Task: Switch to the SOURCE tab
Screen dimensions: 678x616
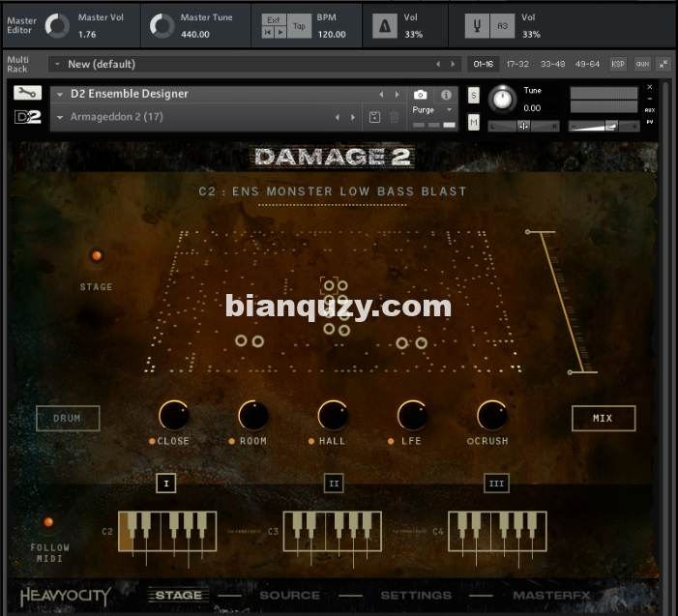Action: [x=290, y=596]
